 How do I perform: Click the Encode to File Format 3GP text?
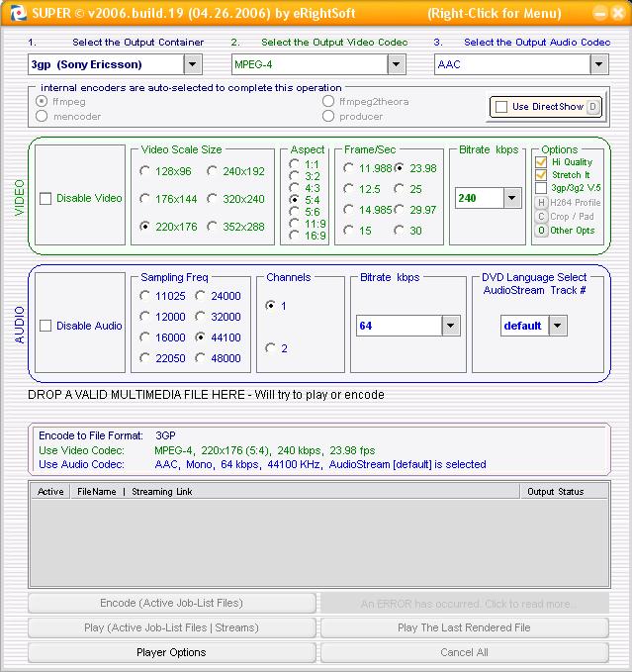tap(107, 435)
